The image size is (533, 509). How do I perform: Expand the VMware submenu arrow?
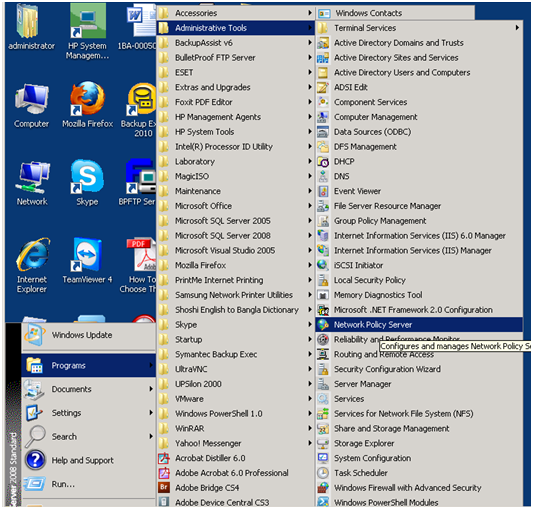(310, 399)
